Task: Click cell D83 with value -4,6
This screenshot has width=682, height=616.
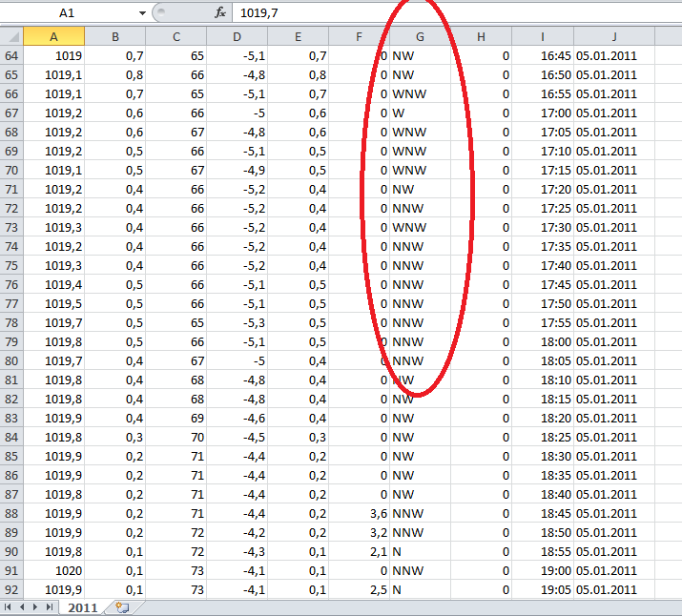Action: point(238,419)
